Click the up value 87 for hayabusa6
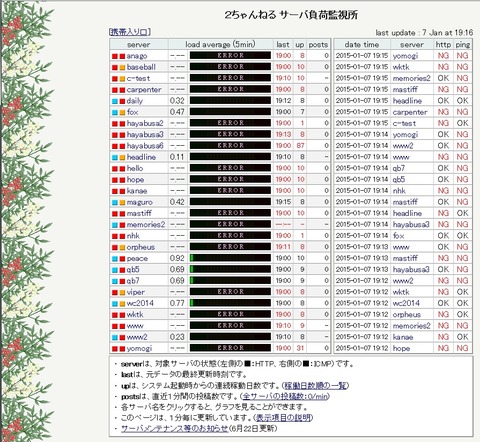This screenshot has width=480, height=442. [x=300, y=146]
